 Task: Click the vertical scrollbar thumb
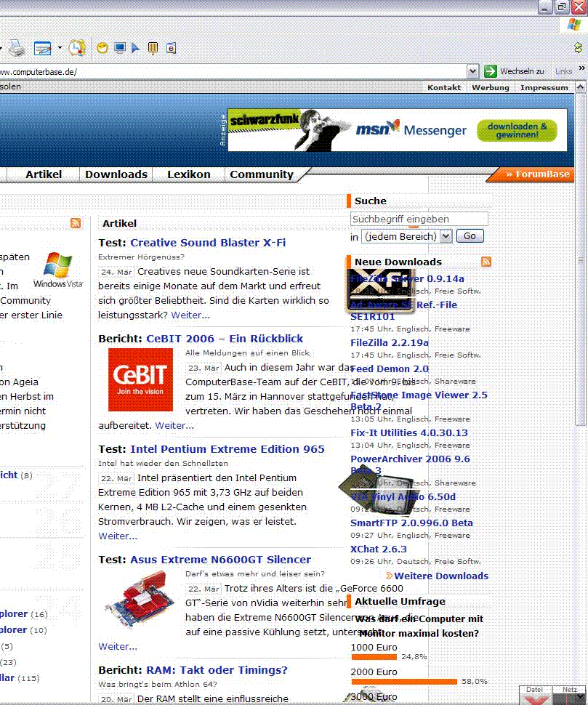(x=581, y=259)
